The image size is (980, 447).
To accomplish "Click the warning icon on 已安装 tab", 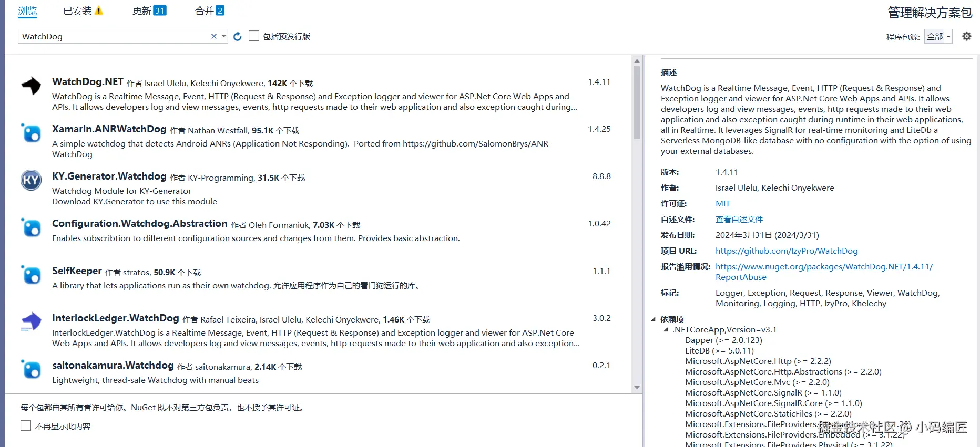I will [x=99, y=11].
